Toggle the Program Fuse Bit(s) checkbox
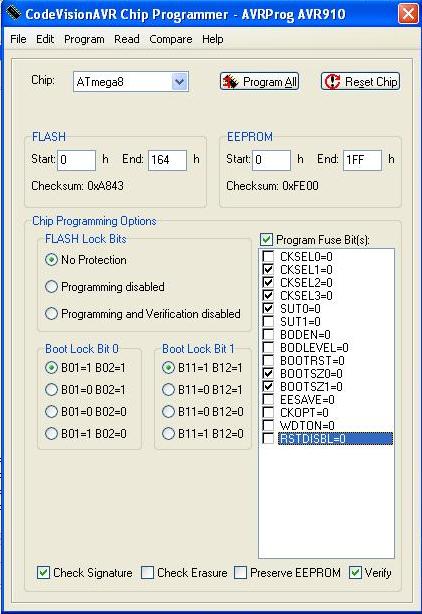The height and width of the screenshot is (614, 422). coord(267,239)
